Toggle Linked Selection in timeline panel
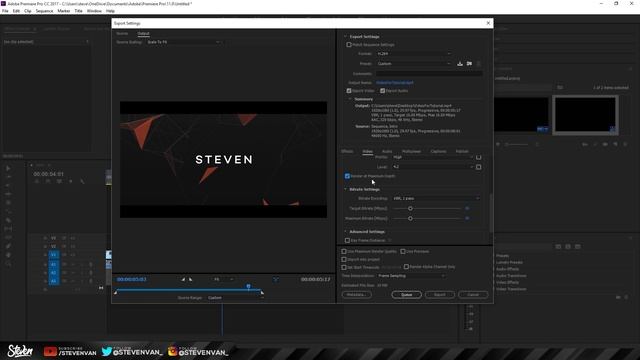The height and width of the screenshot is (360, 640). point(60,181)
